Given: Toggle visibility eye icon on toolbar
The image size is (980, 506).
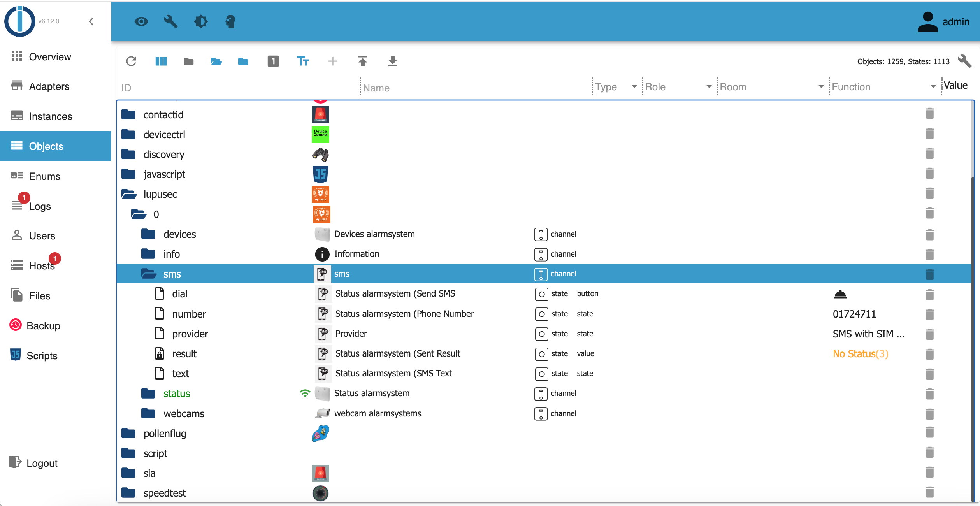Looking at the screenshot, I should [x=141, y=21].
